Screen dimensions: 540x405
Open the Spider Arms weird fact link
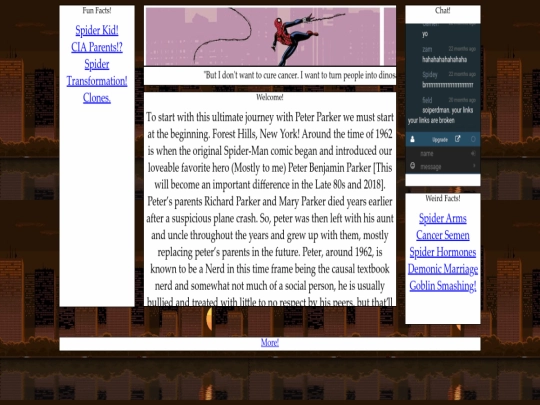[x=443, y=218]
